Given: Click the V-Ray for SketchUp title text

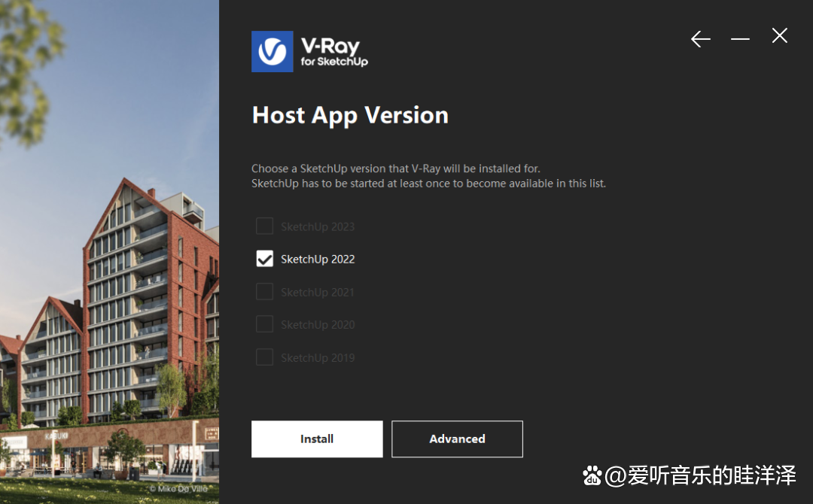Looking at the screenshot, I should pos(334,53).
